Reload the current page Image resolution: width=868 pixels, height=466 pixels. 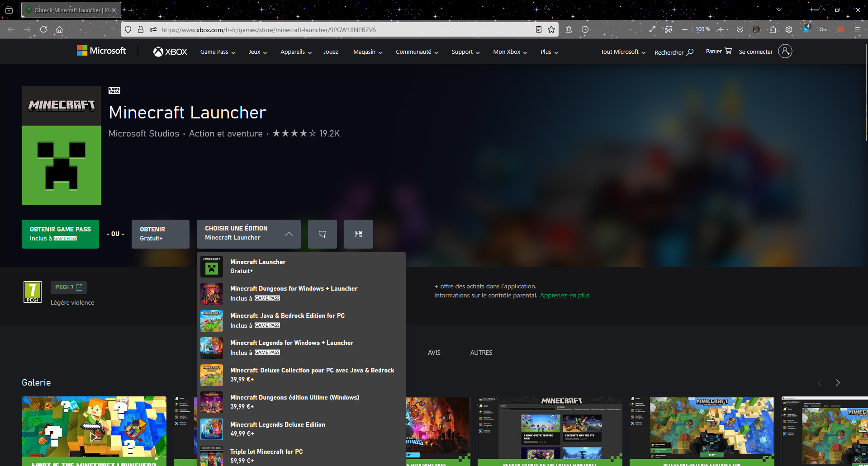[x=43, y=29]
